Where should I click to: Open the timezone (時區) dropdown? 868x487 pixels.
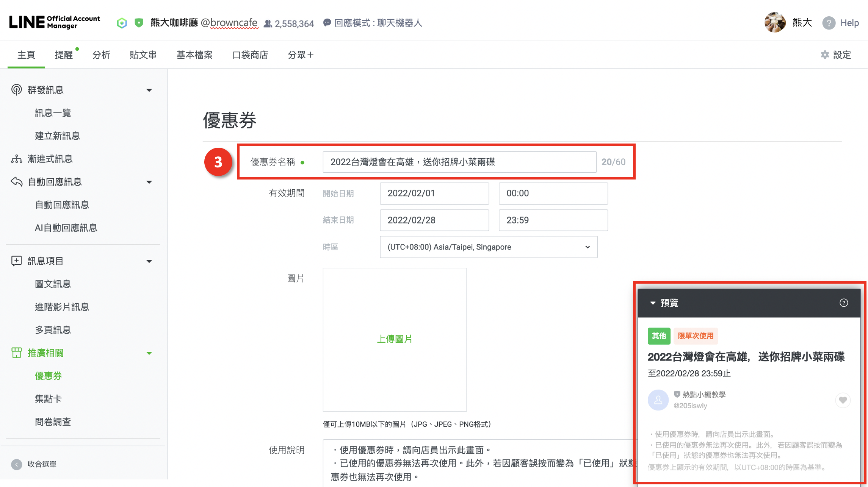[488, 247]
